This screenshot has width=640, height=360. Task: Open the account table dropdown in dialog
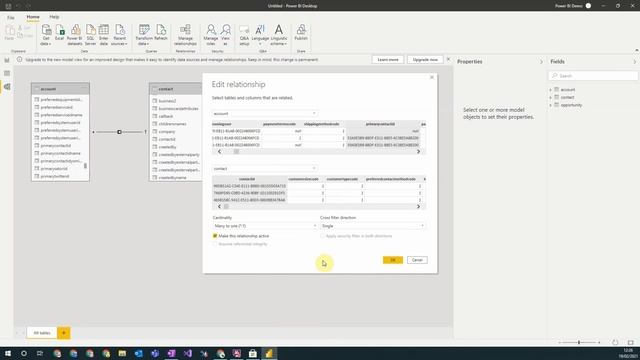pyautogui.click(x=265, y=113)
